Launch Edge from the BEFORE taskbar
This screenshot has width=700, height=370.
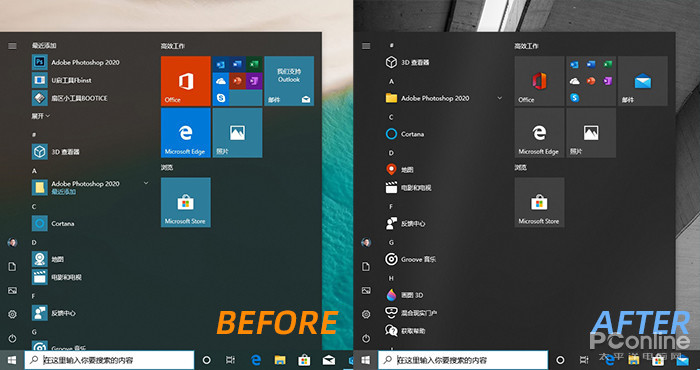point(256,360)
